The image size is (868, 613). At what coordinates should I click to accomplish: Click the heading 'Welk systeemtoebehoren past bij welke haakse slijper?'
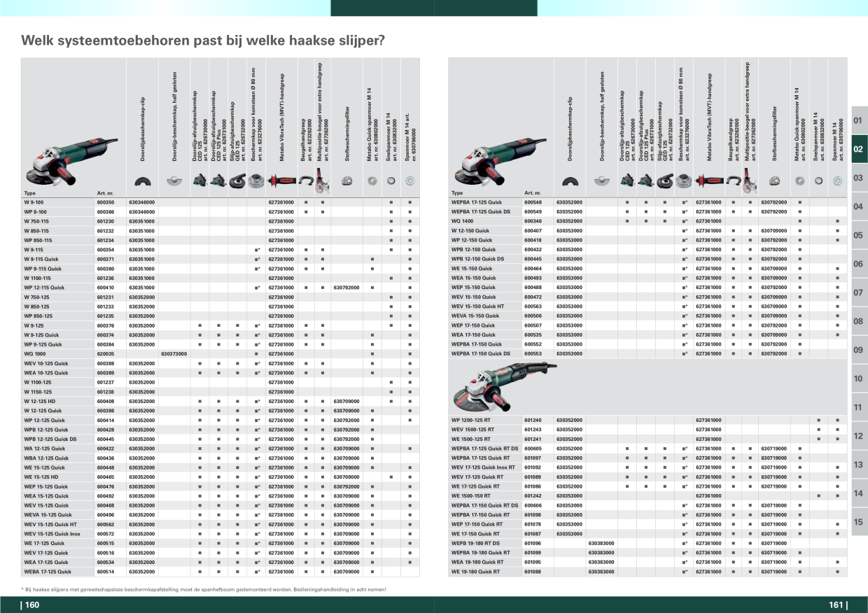tap(203, 40)
